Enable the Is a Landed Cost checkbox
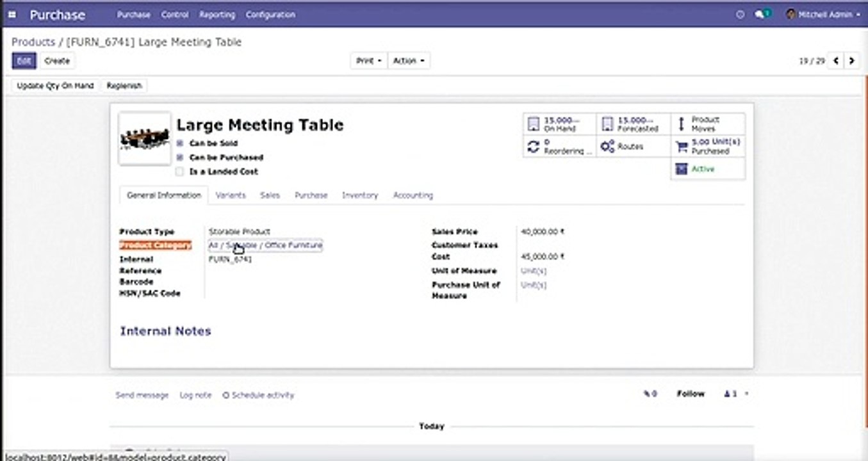This screenshot has width=868, height=461. (x=180, y=172)
